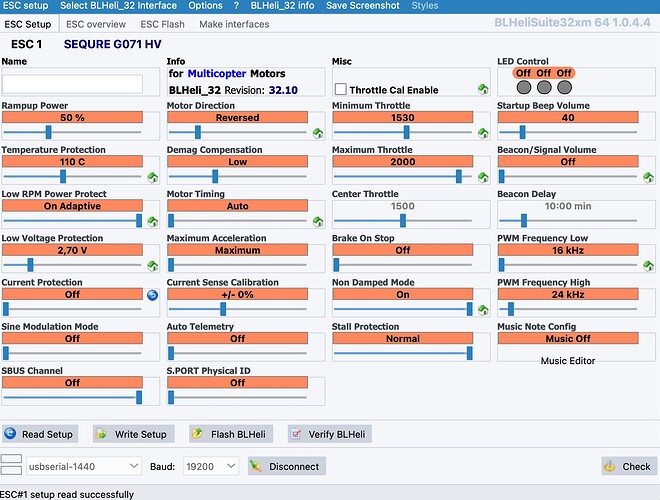Click the reset-to-default icon for Non Damped Mode

tap(483, 310)
